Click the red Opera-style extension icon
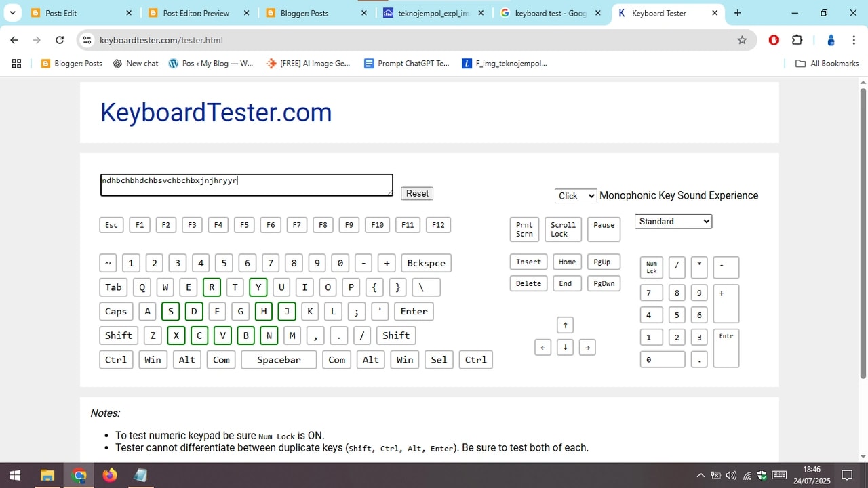This screenshot has height=488, width=868. tap(774, 40)
